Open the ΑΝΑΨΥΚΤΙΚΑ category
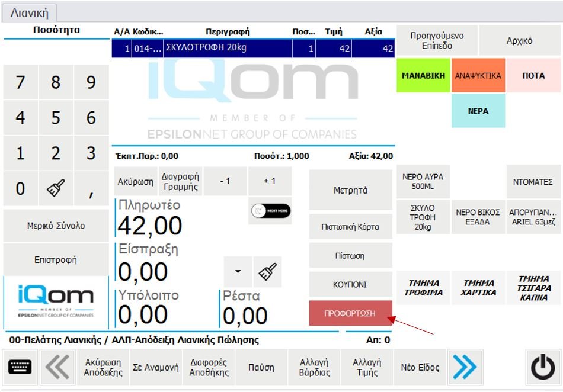Viewport: 563px width, 392px height. tap(478, 75)
